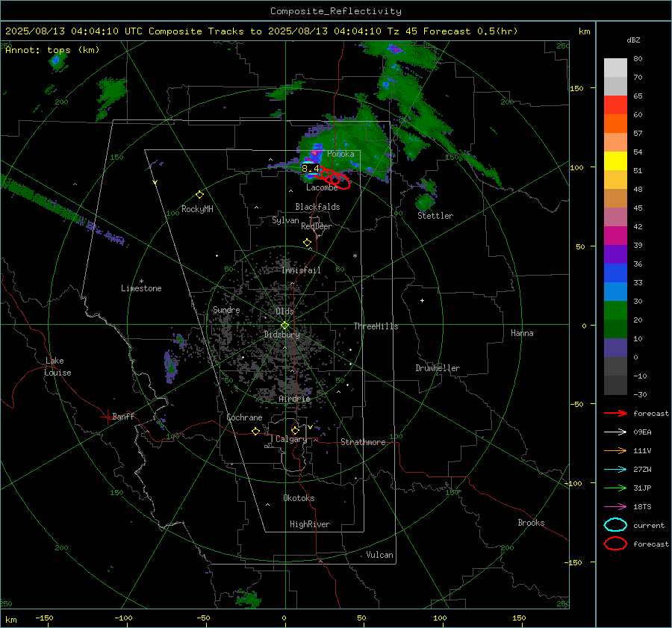Click the Strathmore label
672x628 pixels.
(x=363, y=442)
